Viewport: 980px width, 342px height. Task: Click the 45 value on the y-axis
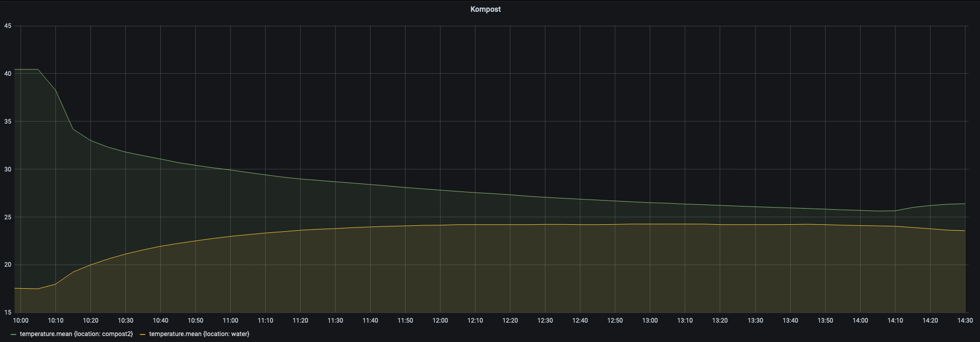(8, 26)
